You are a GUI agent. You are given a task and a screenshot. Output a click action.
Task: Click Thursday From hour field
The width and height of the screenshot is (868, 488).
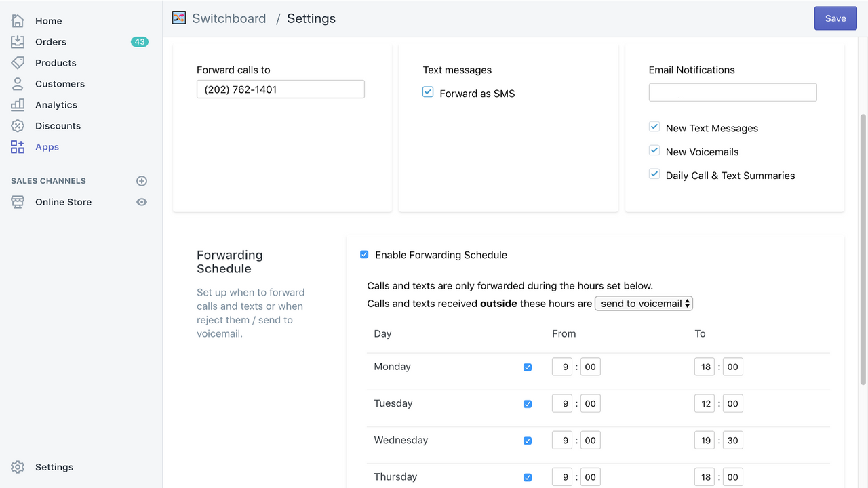pos(562,477)
